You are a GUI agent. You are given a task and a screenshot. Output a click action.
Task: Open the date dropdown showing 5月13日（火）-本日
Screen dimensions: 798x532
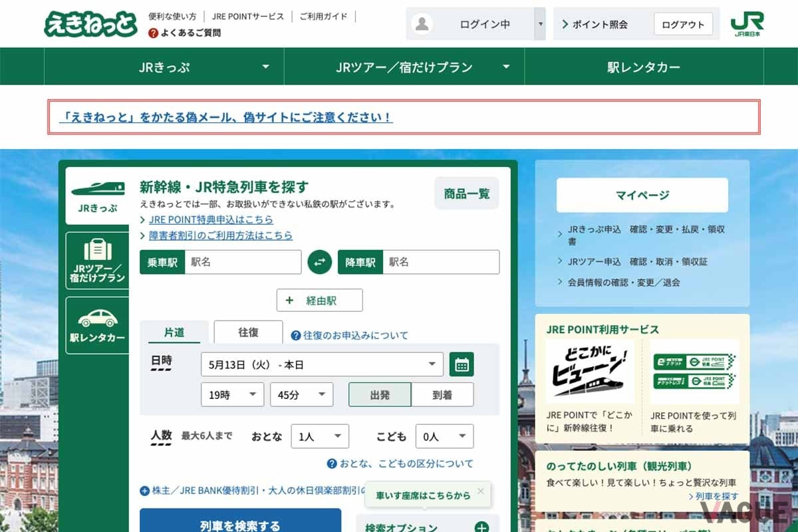[x=322, y=364]
